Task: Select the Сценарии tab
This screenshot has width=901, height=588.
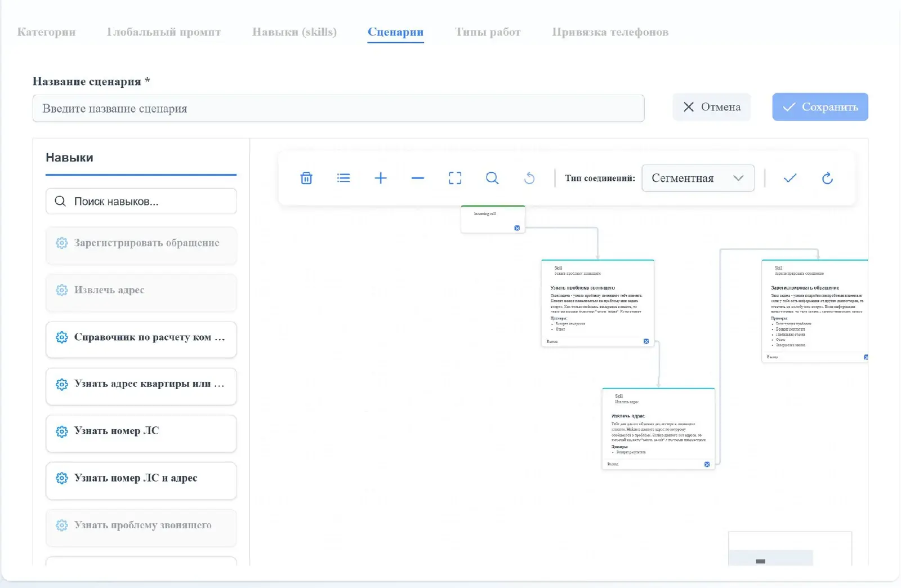Action: click(395, 32)
